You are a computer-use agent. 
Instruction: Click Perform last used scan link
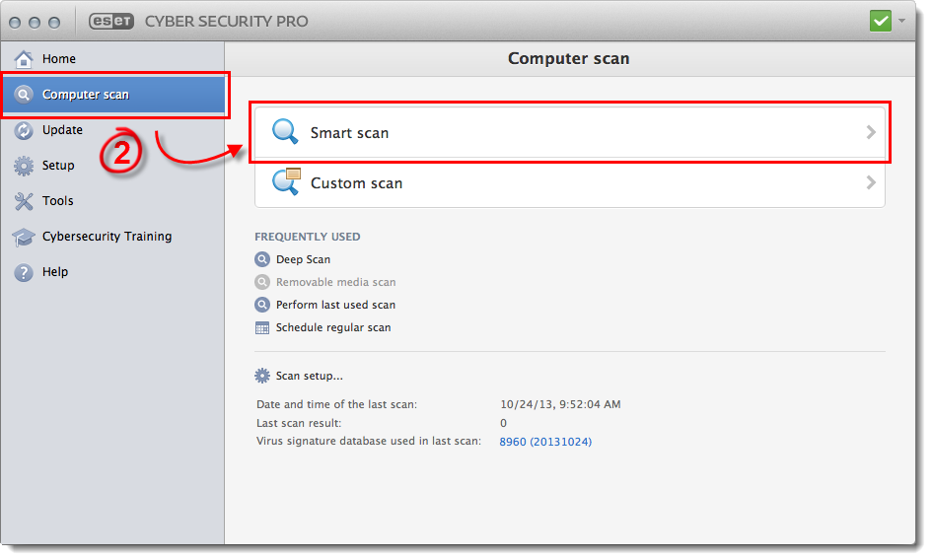coord(336,305)
